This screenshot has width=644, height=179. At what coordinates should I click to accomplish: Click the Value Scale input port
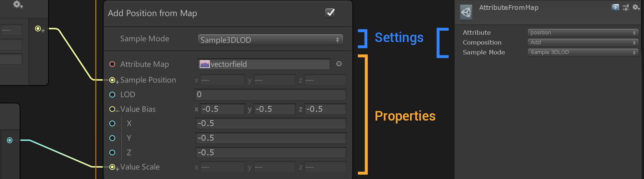pyautogui.click(x=112, y=167)
